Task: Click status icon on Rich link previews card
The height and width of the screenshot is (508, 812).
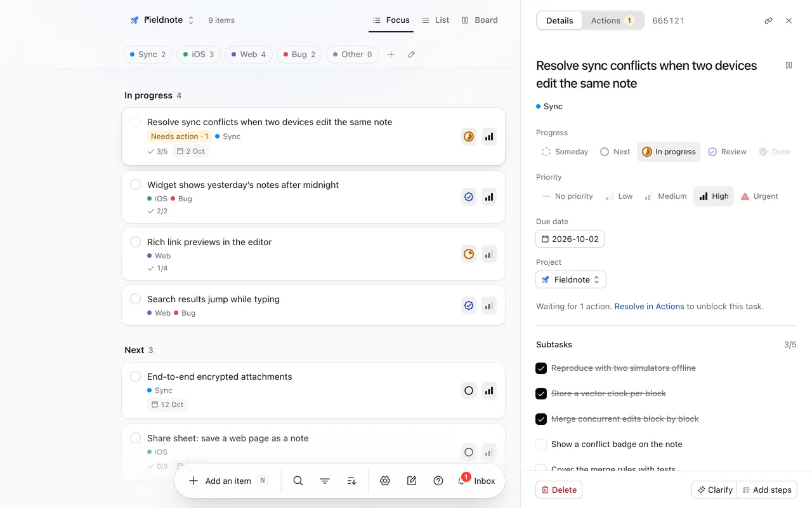Action: (469, 254)
